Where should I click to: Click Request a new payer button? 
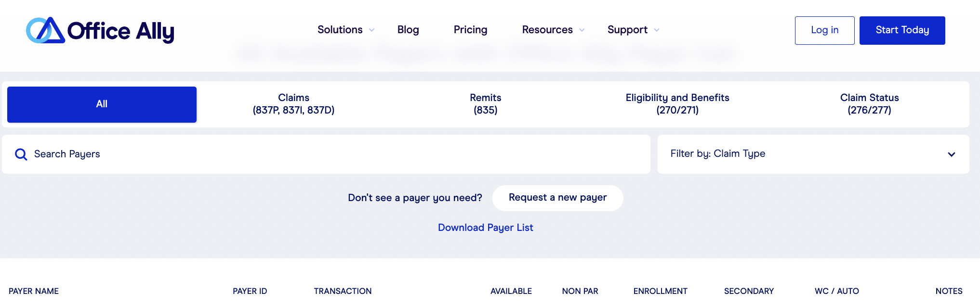[557, 198]
